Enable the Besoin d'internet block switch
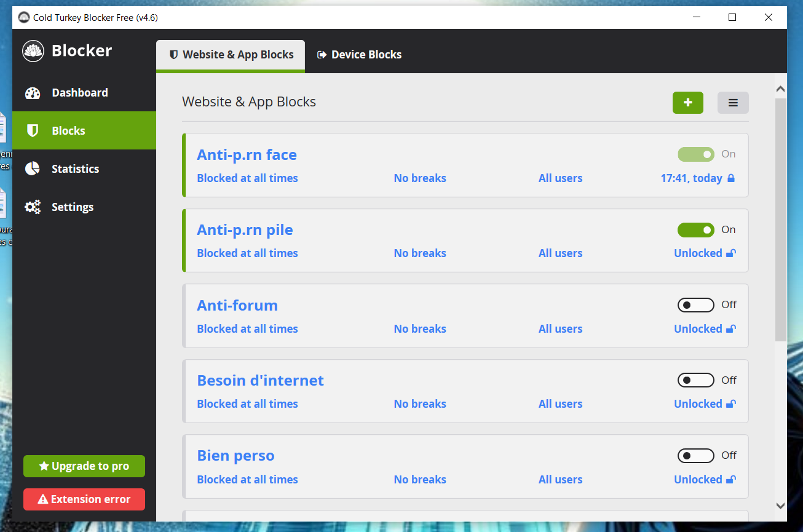 click(696, 380)
